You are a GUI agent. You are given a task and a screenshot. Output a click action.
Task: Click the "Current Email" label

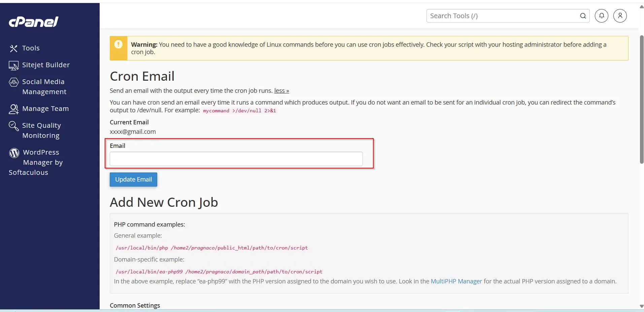pos(129,122)
